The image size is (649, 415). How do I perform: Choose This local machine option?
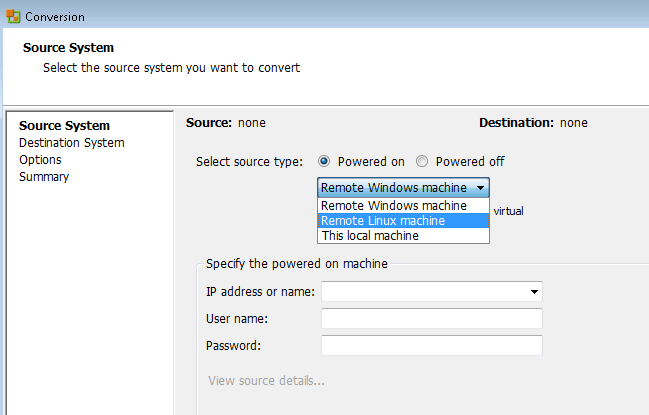[403, 236]
